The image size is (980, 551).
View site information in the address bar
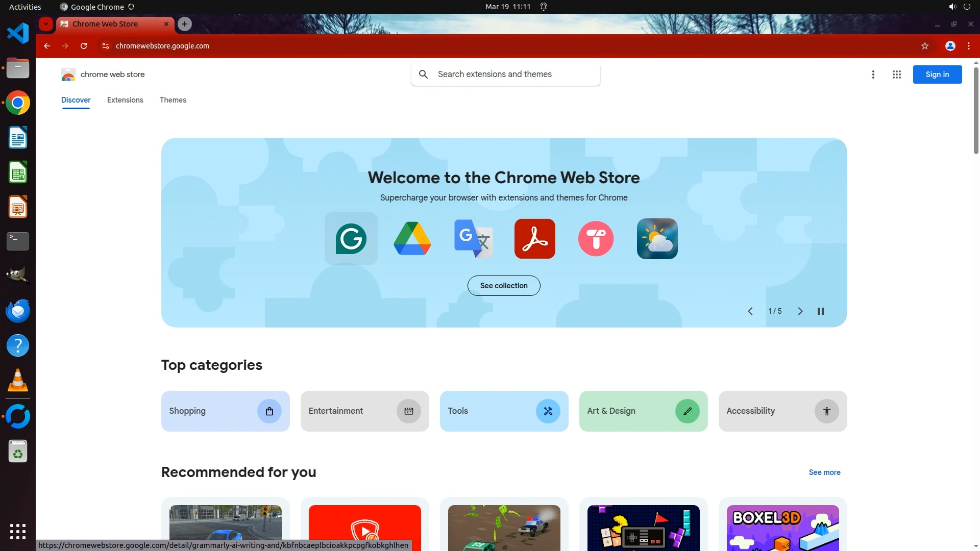(106, 46)
